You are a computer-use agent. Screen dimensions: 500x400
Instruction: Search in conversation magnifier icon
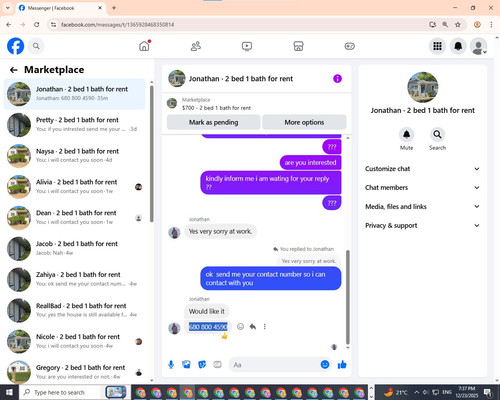pyautogui.click(x=437, y=134)
